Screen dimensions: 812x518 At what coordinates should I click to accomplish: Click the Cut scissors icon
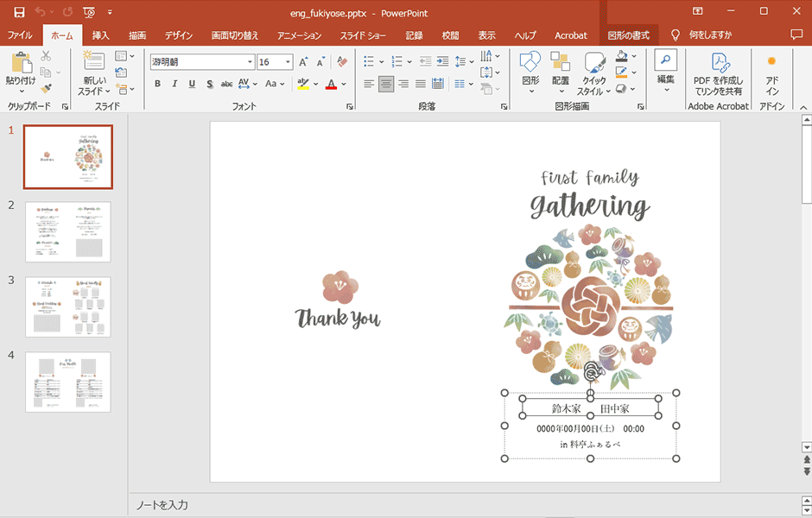tap(46, 56)
